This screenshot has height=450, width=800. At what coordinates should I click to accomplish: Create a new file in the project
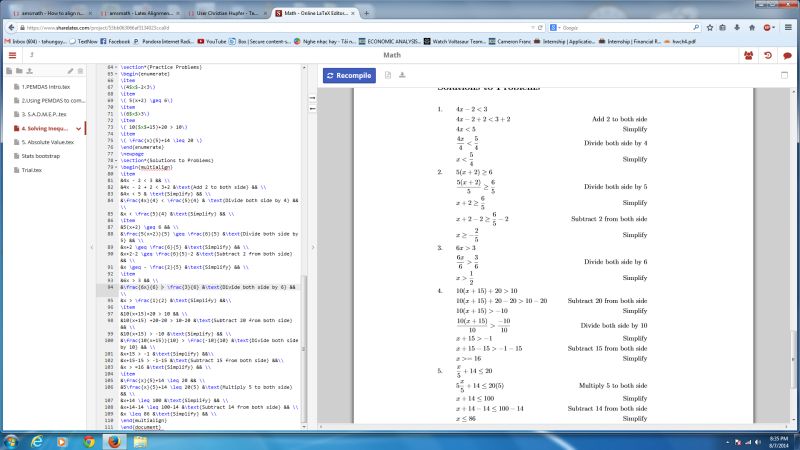[x=9, y=71]
